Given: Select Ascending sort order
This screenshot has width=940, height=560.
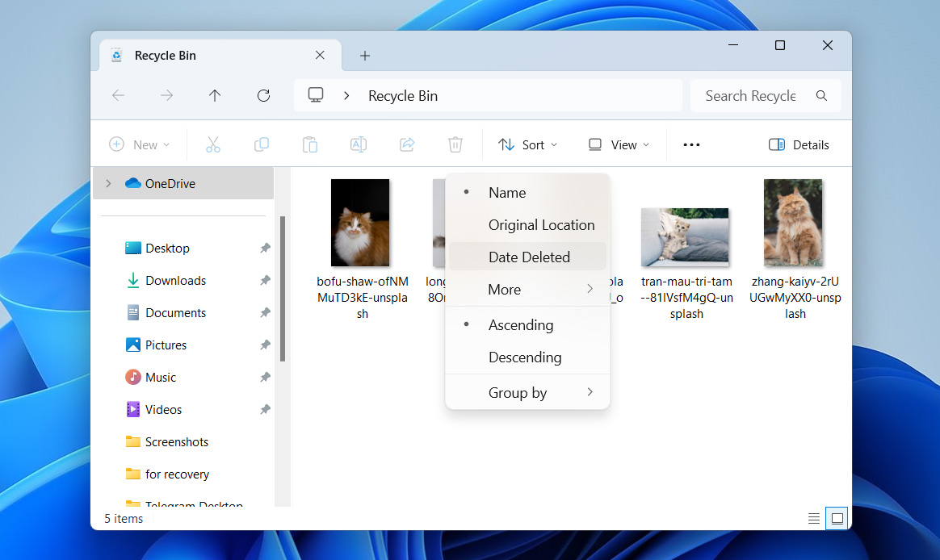Looking at the screenshot, I should click(x=527, y=324).
